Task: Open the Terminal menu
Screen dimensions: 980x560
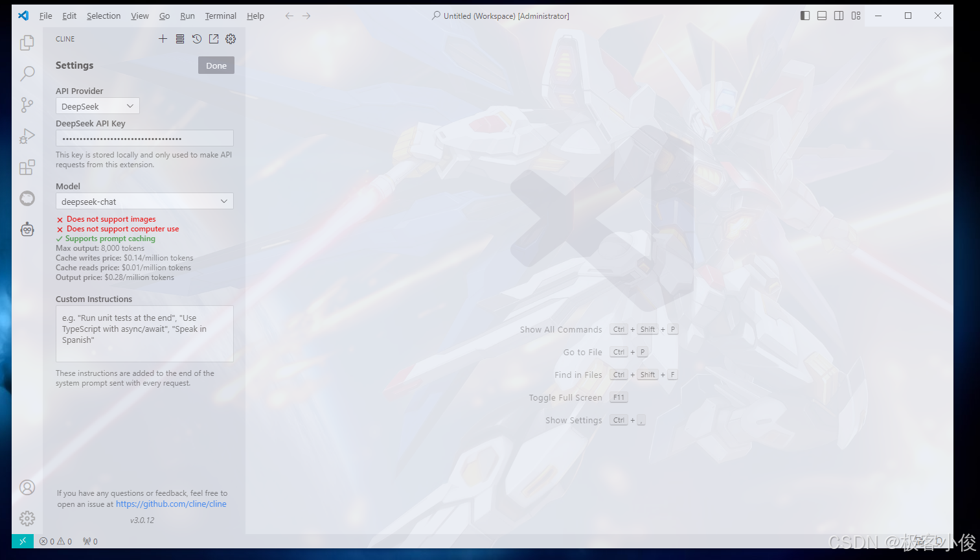Action: (220, 16)
